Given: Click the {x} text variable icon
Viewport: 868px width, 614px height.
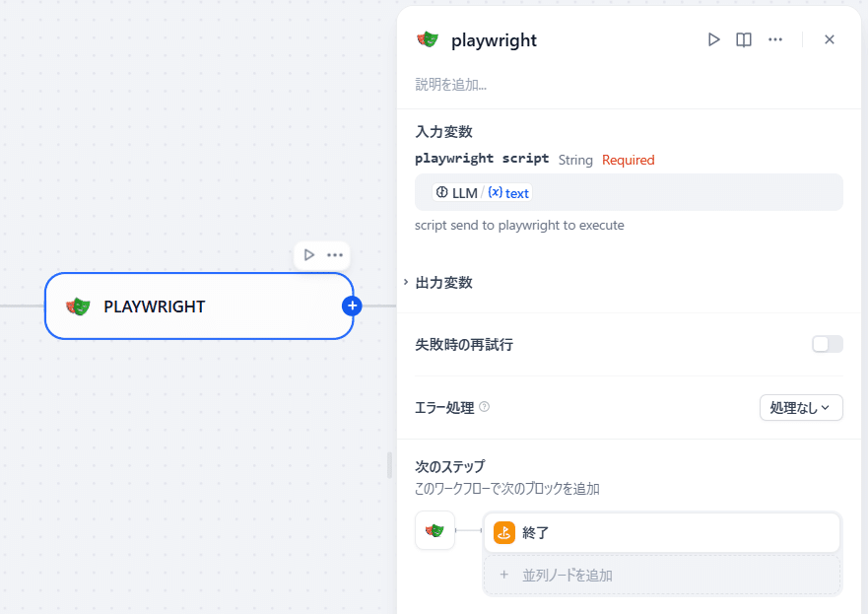Looking at the screenshot, I should tap(493, 192).
